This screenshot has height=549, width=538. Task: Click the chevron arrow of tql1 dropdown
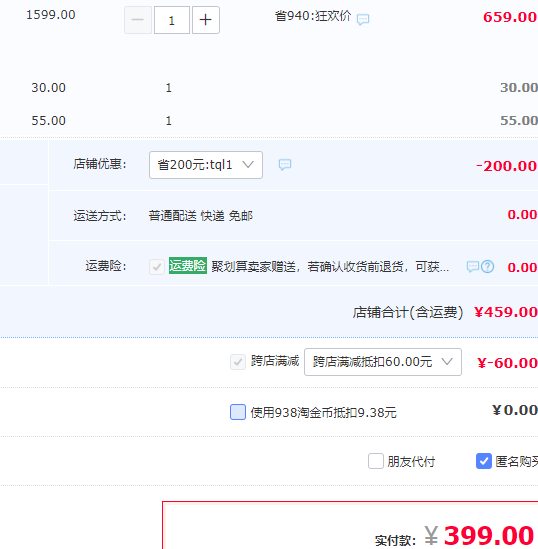(x=248, y=165)
